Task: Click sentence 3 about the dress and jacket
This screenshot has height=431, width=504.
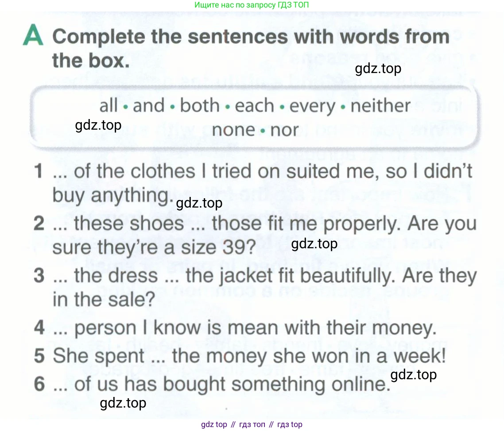Action: point(255,287)
